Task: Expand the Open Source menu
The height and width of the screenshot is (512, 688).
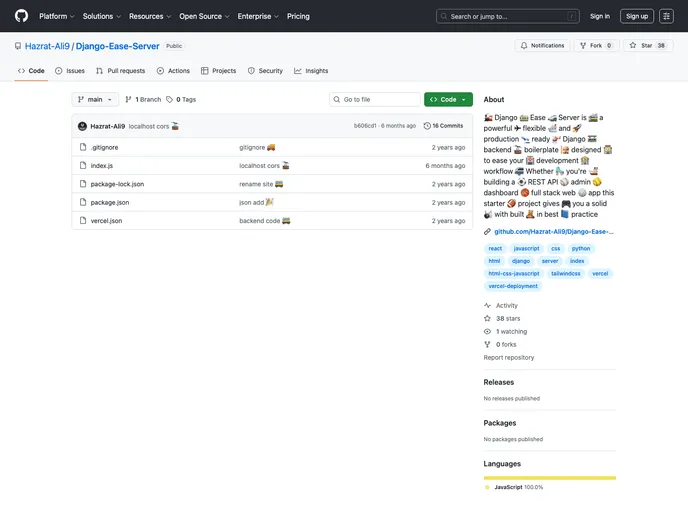Action: pos(204,16)
